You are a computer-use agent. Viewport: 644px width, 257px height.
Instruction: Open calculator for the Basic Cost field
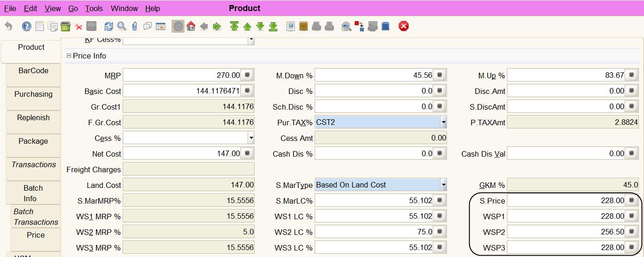click(248, 91)
